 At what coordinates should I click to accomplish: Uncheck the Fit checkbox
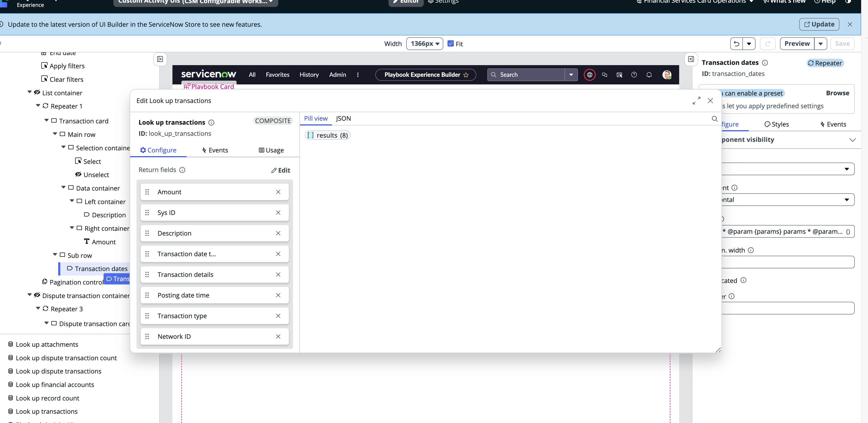450,43
